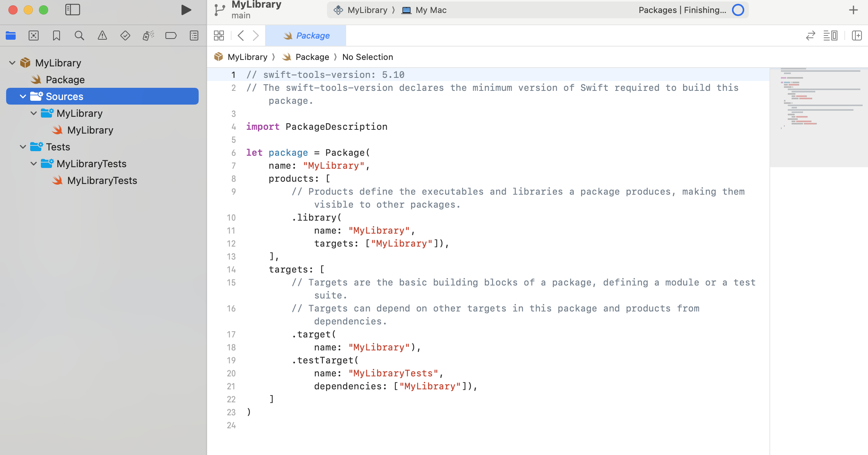
Task: Close the Xcode window
Action: [13, 10]
